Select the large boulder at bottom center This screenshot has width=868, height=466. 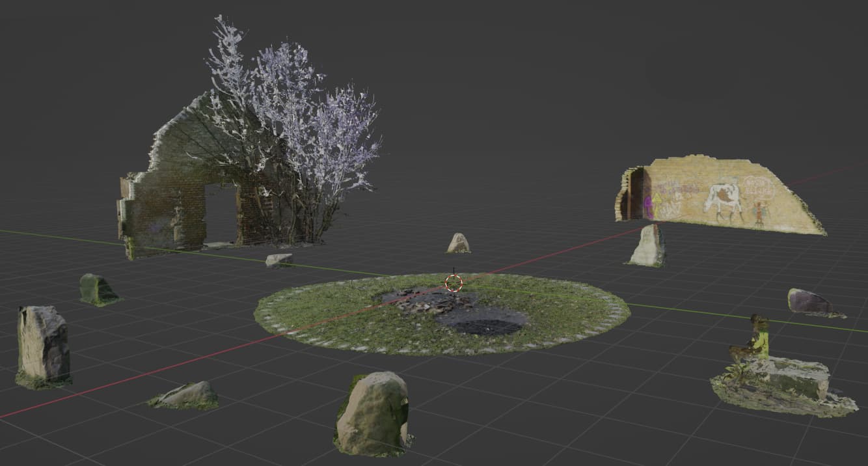tap(373, 413)
